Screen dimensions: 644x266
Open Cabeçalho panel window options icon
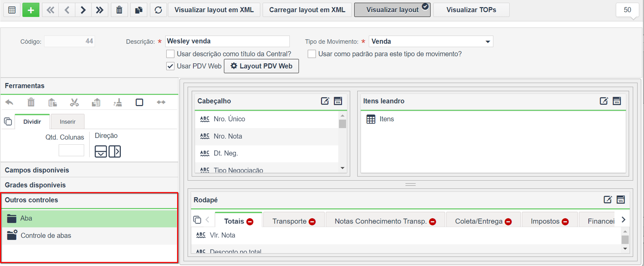[338, 101]
